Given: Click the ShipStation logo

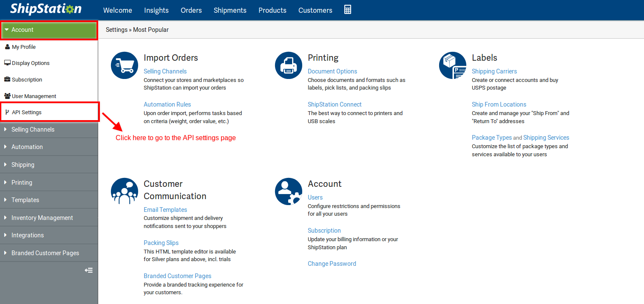Looking at the screenshot, I should 45,9.
